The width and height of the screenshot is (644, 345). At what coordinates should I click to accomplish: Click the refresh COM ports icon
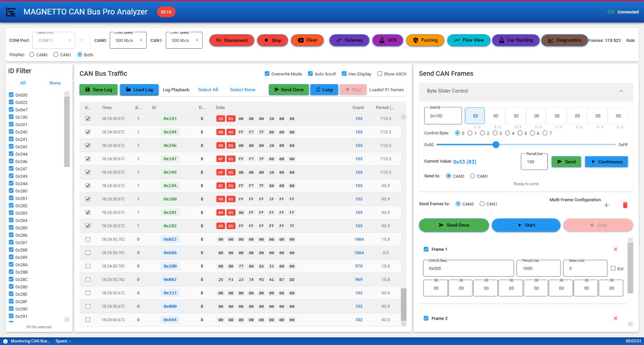(81, 40)
